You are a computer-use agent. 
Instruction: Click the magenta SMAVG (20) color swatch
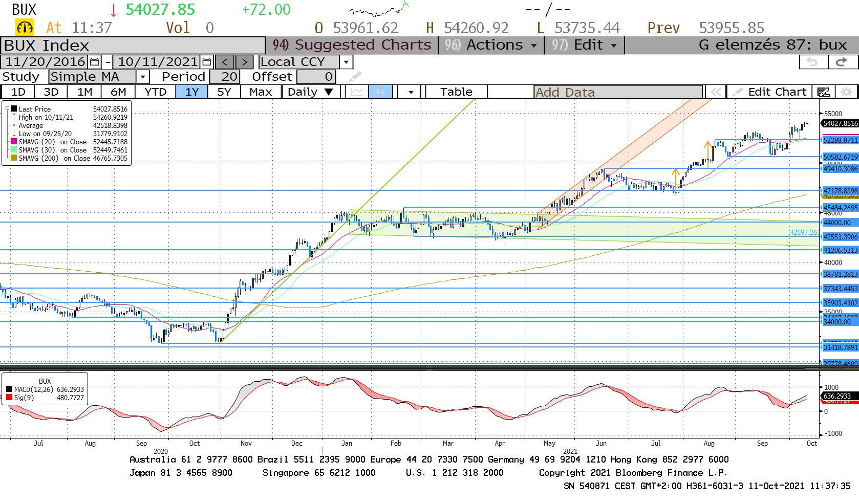[14, 142]
